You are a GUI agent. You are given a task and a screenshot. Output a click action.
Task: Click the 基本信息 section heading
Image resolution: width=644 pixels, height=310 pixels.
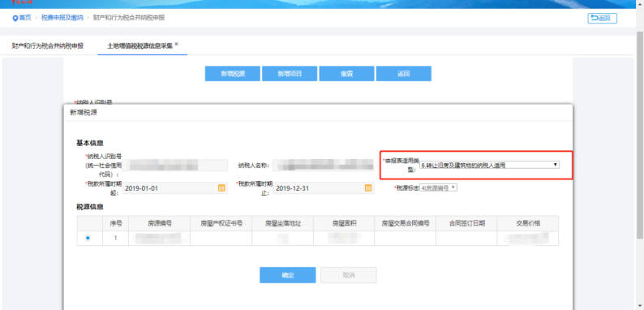click(x=89, y=143)
